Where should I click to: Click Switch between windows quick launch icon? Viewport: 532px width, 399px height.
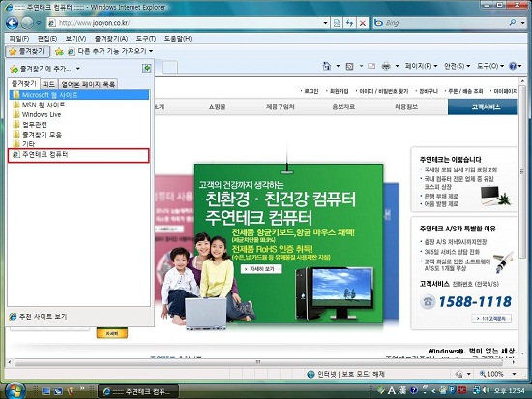[58, 391]
